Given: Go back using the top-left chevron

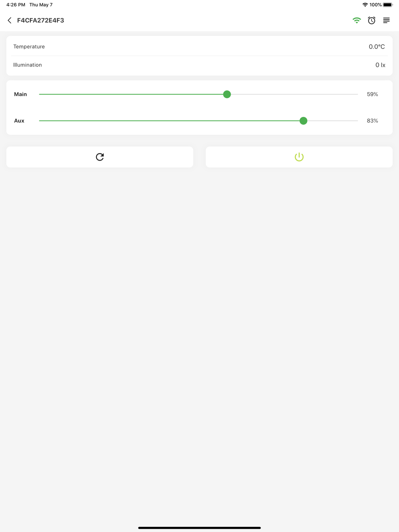Looking at the screenshot, I should pyautogui.click(x=10, y=20).
